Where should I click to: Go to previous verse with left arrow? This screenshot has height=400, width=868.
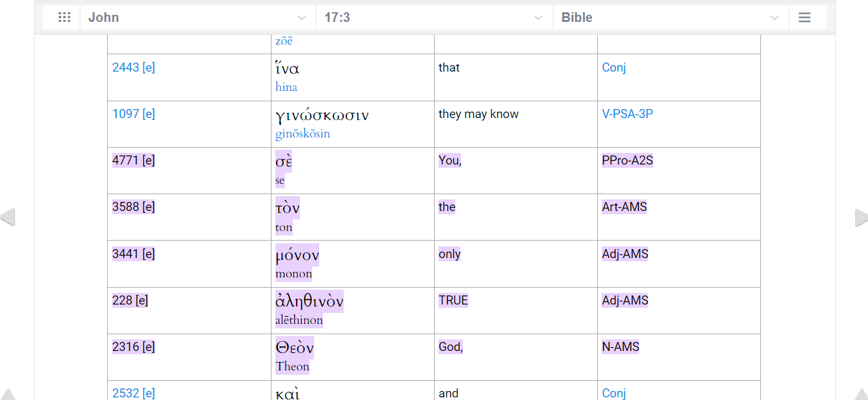pos(8,218)
